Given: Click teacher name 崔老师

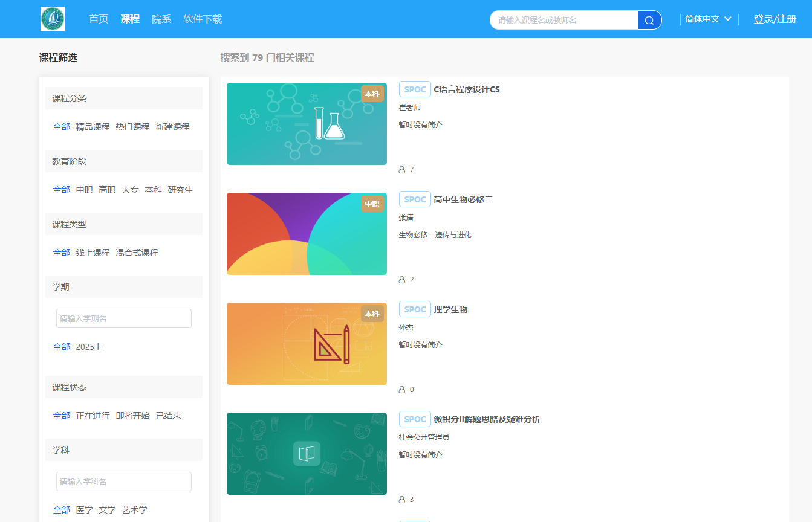Looking at the screenshot, I should (x=409, y=108).
